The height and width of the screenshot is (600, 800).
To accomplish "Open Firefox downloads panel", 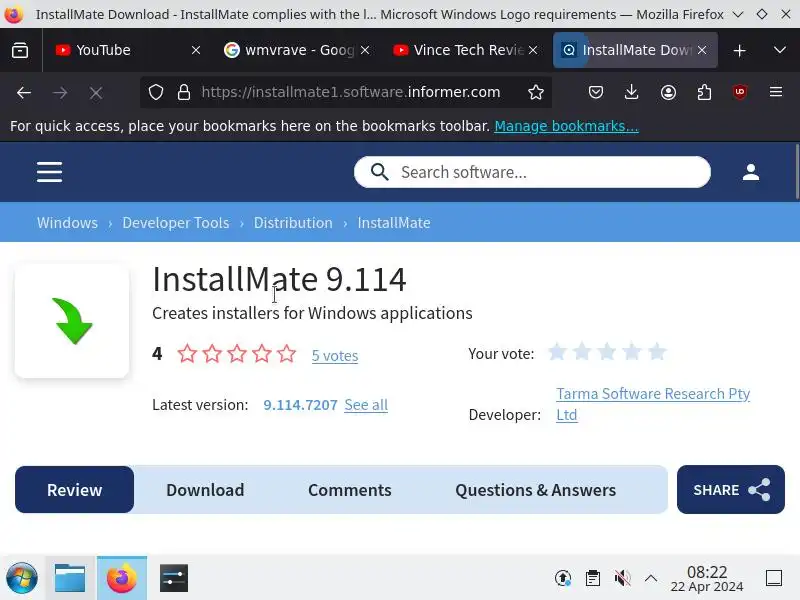I will [632, 92].
